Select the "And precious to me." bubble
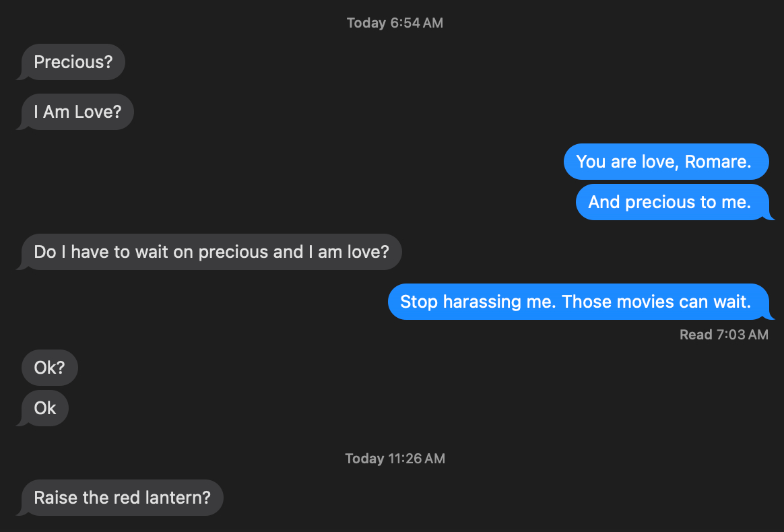The image size is (784, 532). tap(669, 202)
